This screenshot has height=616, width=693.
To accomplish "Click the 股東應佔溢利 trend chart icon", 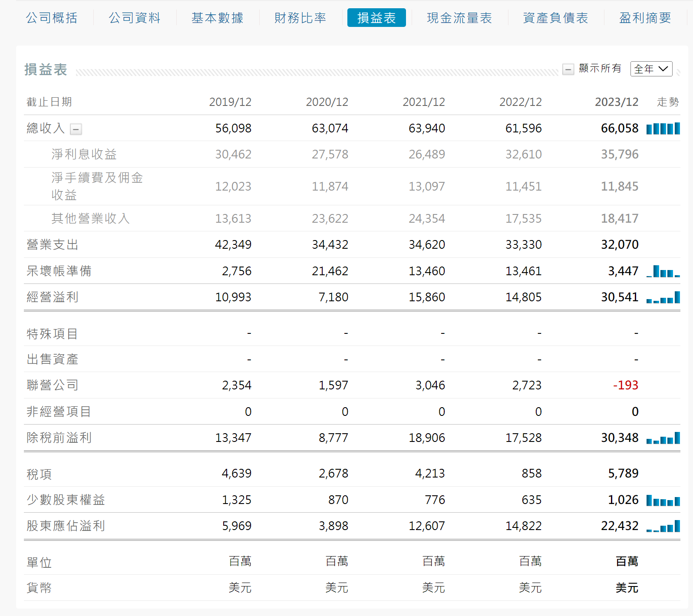I will point(663,527).
